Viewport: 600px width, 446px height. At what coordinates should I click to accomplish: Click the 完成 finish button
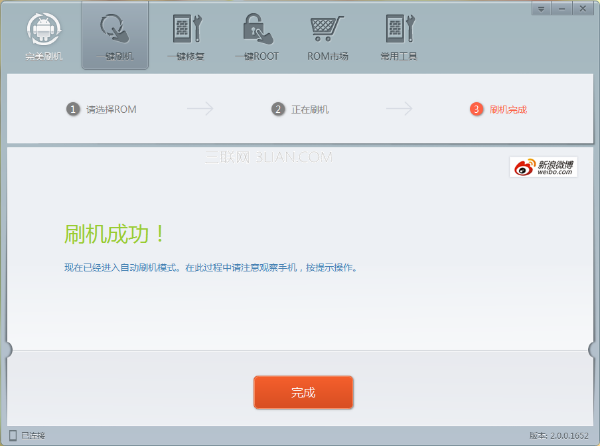[x=303, y=392]
